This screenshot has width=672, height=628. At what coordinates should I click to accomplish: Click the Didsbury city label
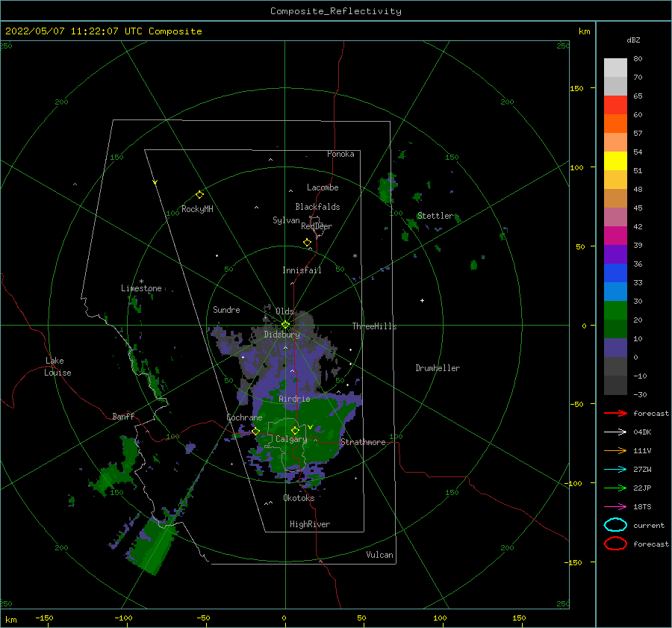pos(281,335)
